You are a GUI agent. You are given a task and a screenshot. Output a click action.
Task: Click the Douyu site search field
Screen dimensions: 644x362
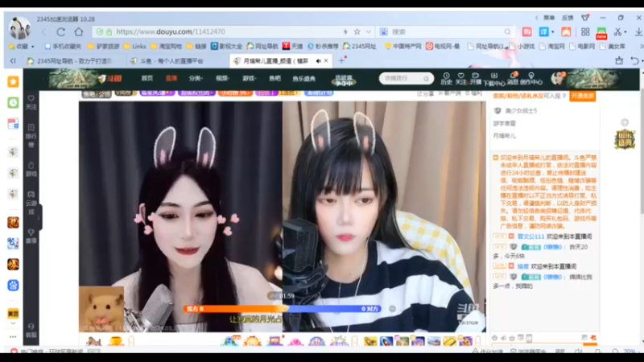pos(406,78)
